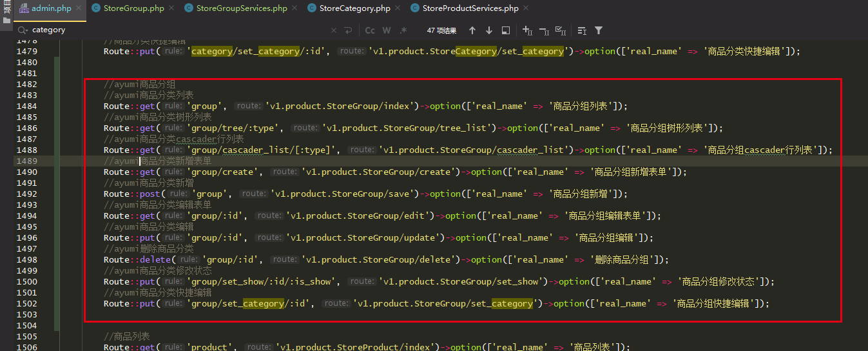This screenshot has width=868, height=351.
Task: Open the StoreGroup.php tab
Action: (134, 8)
